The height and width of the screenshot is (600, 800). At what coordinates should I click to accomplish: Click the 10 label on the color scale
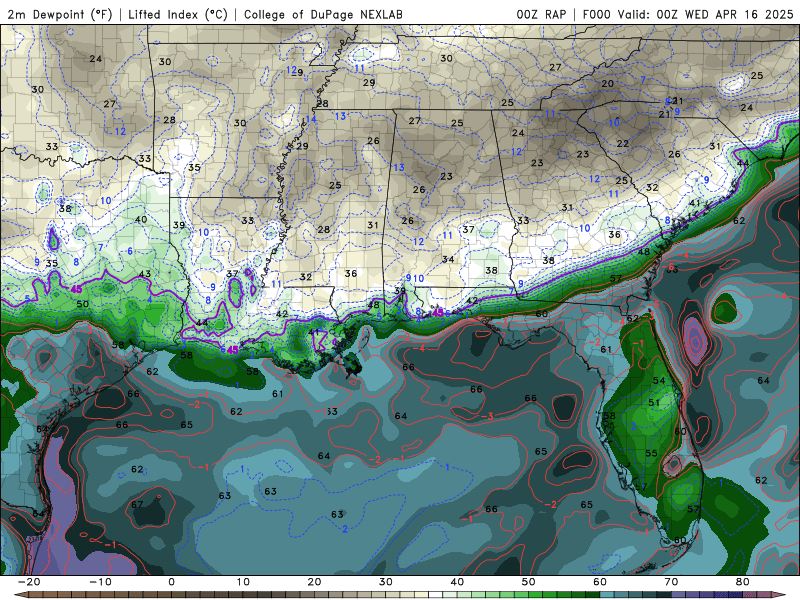point(243,582)
